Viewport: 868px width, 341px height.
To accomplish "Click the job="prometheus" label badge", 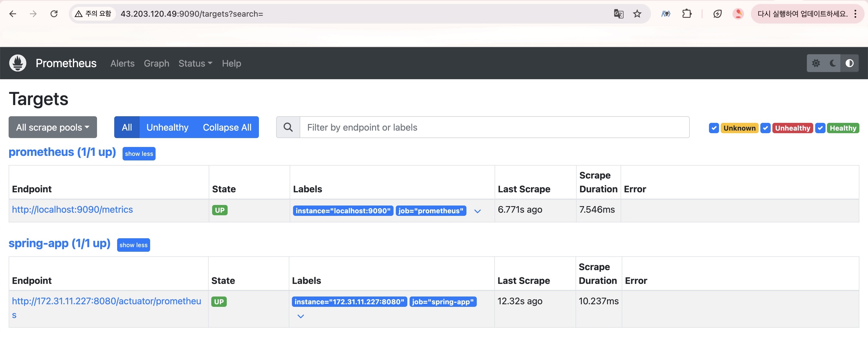I will 431,211.
